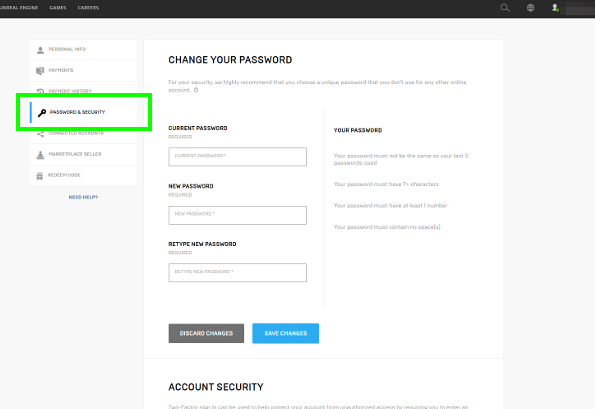Click the Save Changes button
The height and width of the screenshot is (409, 595).
pyautogui.click(x=285, y=333)
